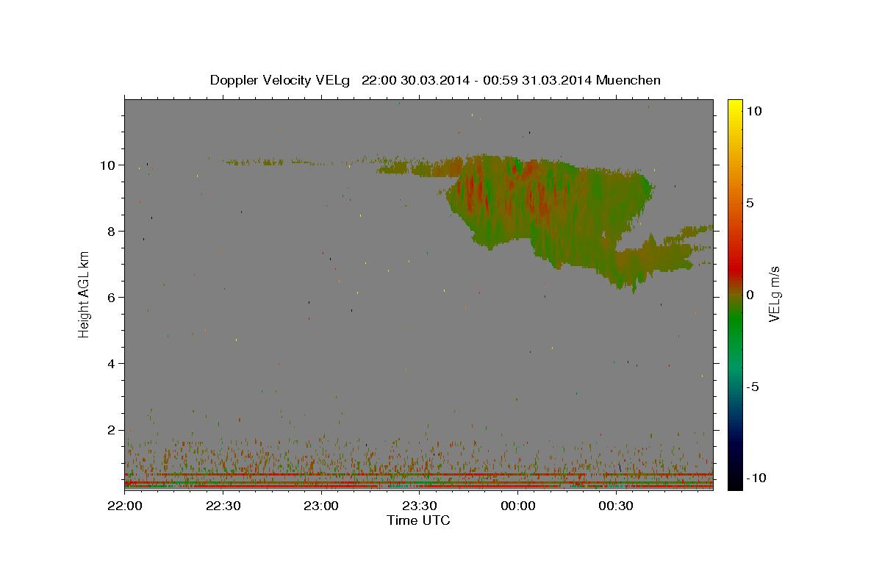Click the colorbar tick label -10
The height and width of the screenshot is (588, 882).
coord(756,478)
